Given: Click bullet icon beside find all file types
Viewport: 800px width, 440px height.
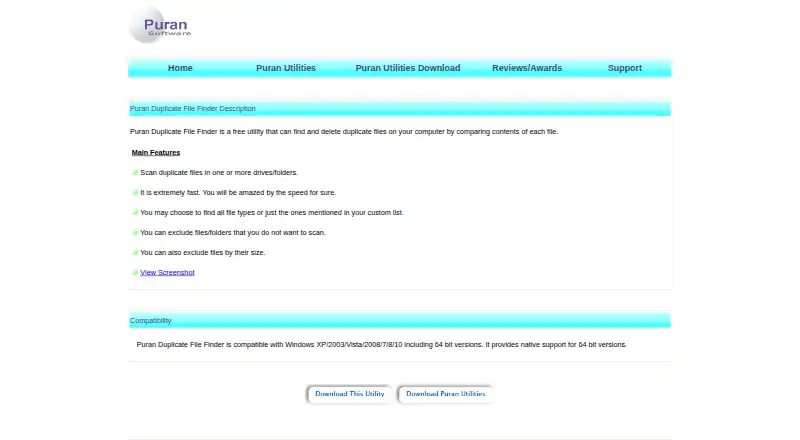Looking at the screenshot, I should 135,212.
